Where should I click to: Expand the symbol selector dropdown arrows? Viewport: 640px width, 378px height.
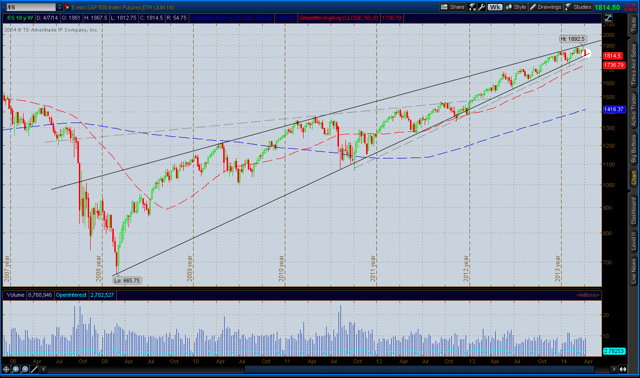pos(60,7)
